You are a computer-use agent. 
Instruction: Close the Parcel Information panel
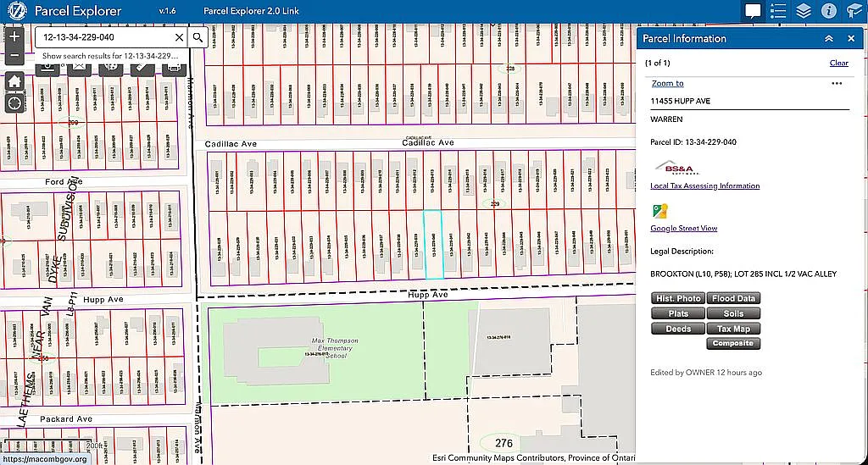(851, 39)
